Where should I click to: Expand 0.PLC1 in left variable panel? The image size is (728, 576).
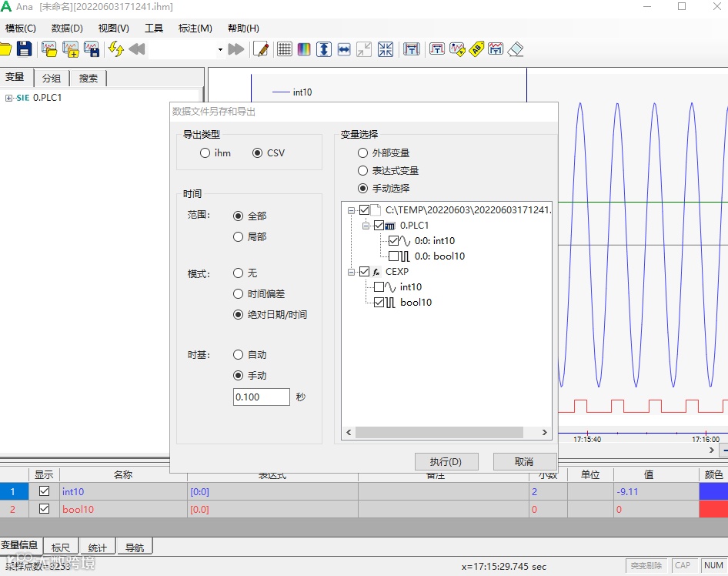pyautogui.click(x=8, y=98)
